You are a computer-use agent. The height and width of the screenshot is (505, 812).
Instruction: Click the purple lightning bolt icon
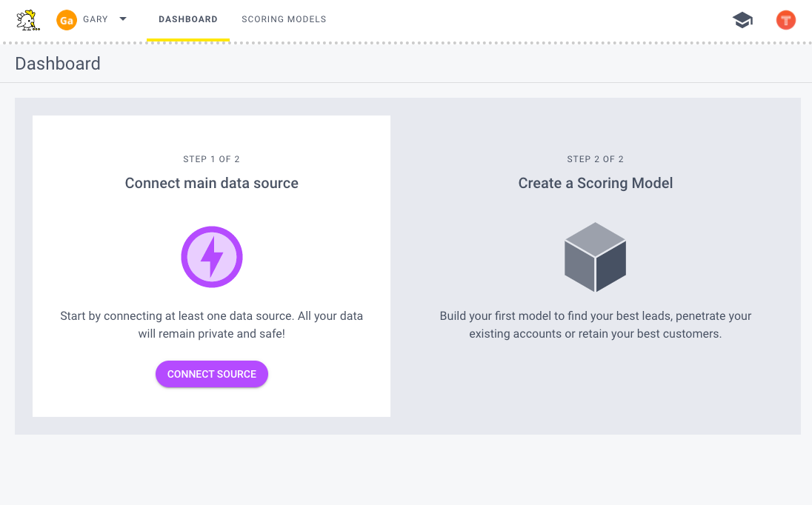click(x=212, y=257)
